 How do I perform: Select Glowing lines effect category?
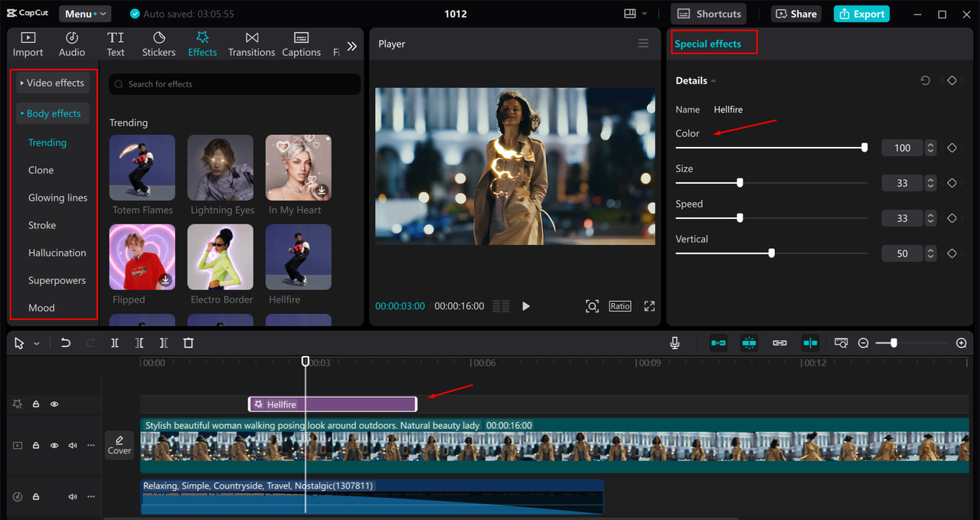coord(58,198)
